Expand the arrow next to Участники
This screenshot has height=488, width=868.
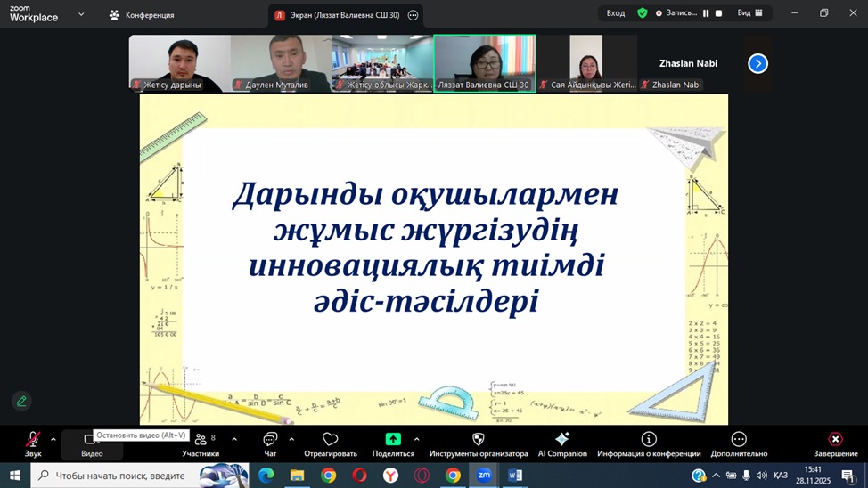tap(234, 439)
